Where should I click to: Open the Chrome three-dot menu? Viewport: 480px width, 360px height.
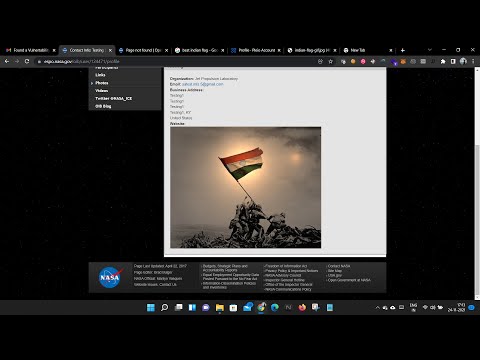tap(473, 61)
